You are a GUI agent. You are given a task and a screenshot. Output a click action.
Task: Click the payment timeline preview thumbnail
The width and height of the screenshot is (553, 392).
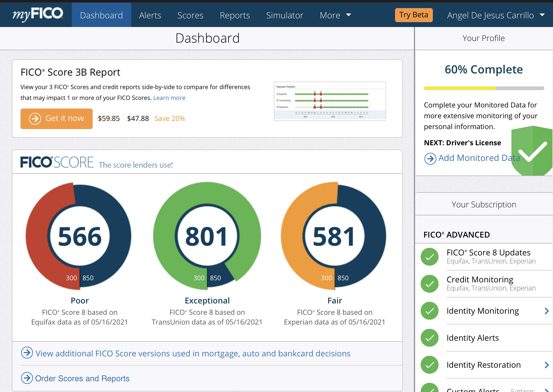point(330,101)
